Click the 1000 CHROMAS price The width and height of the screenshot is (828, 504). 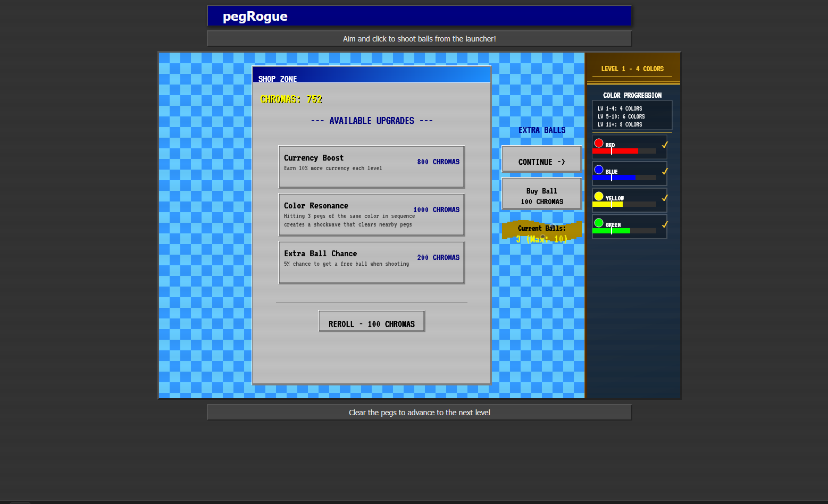436,209
